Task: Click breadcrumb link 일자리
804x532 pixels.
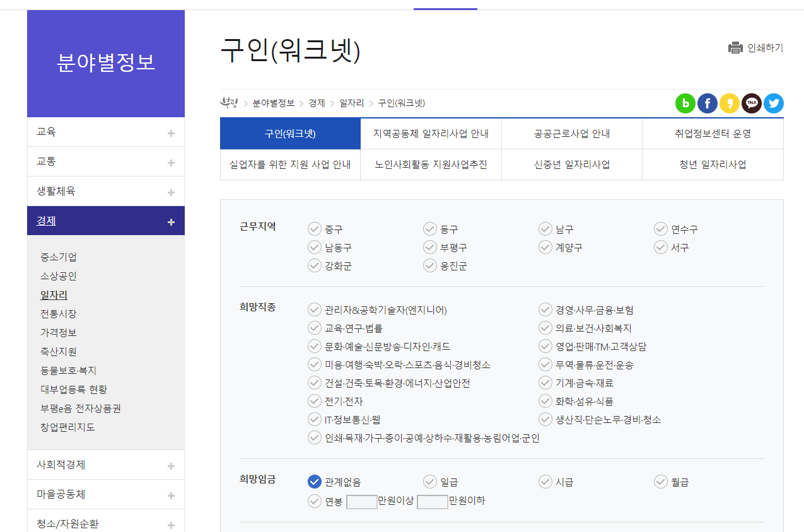Action: 351,103
